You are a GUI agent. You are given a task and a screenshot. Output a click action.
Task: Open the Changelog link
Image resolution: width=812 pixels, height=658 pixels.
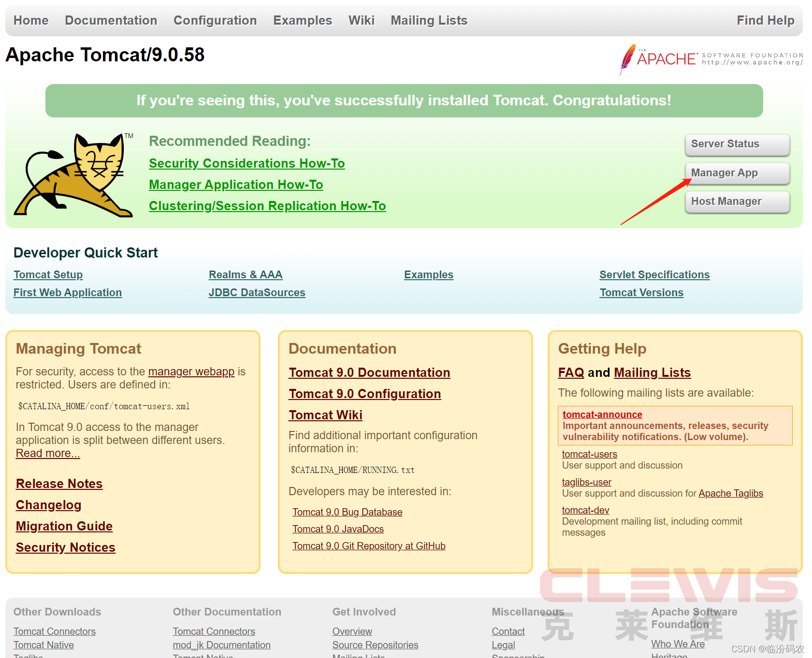(49, 505)
